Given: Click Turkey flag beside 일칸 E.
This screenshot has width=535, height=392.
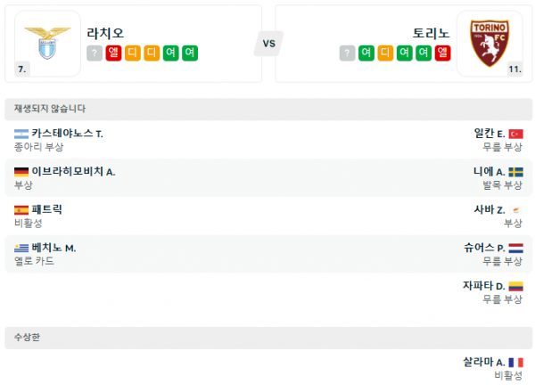Looking at the screenshot, I should [x=515, y=134].
